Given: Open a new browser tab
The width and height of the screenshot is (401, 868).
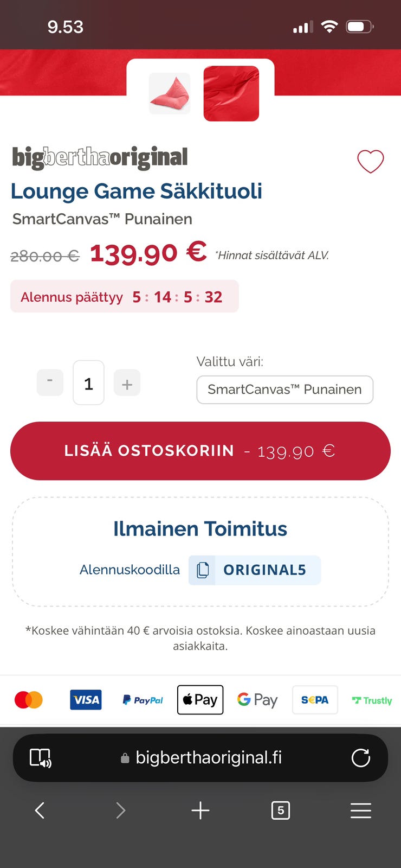Looking at the screenshot, I should (200, 810).
